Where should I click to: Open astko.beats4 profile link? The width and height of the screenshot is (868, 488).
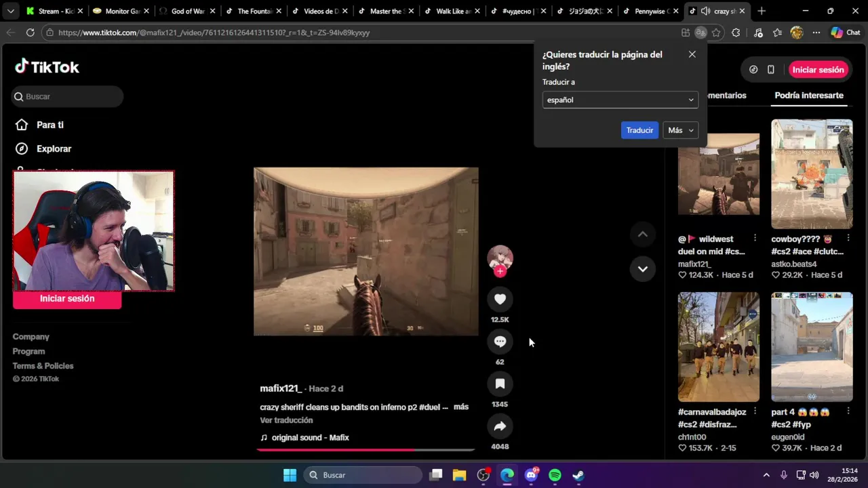794,264
